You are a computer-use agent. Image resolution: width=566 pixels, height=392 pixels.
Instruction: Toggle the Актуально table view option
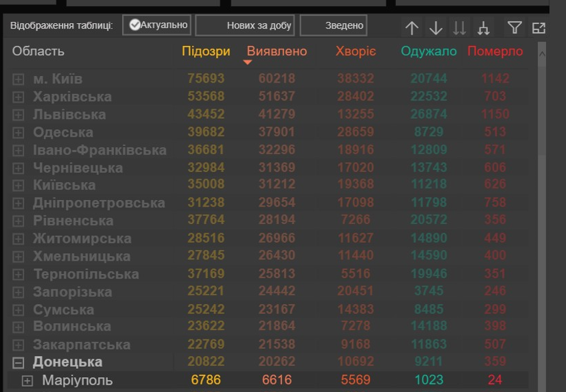[x=158, y=25]
